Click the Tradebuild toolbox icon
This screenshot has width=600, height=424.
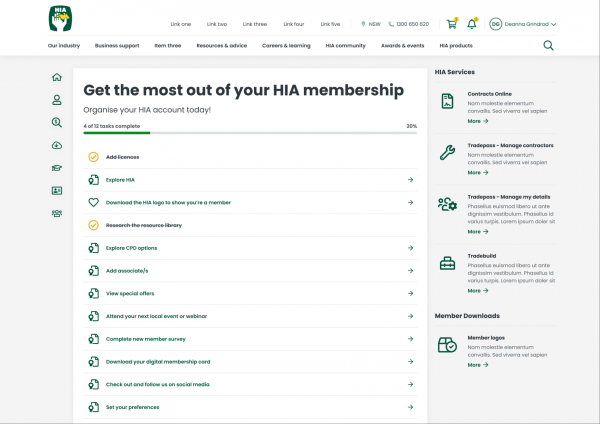pyautogui.click(x=447, y=263)
